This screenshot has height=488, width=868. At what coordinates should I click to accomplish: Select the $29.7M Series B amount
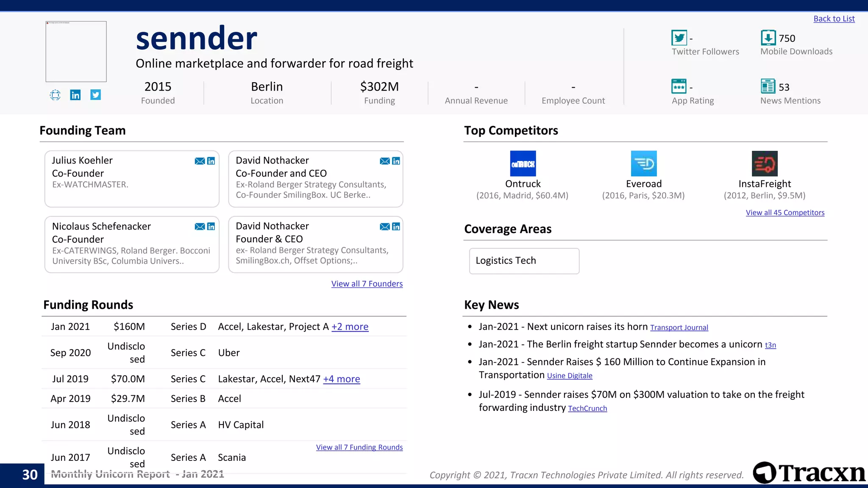(128, 399)
